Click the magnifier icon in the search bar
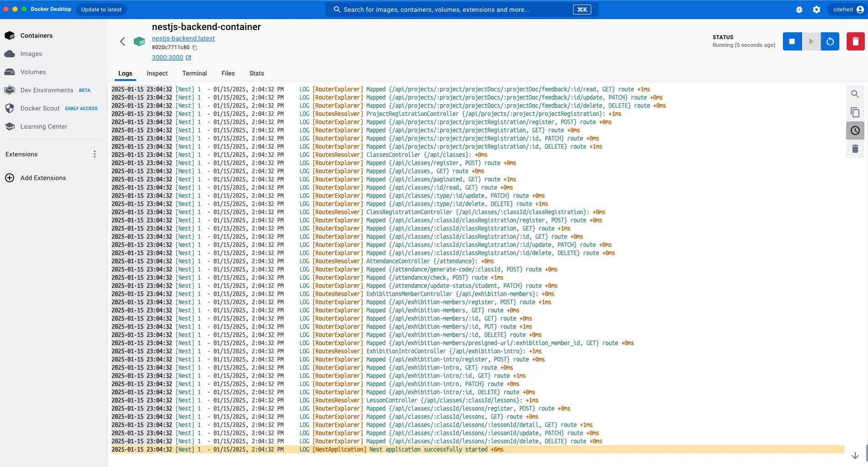The width and height of the screenshot is (868, 467). [337, 10]
